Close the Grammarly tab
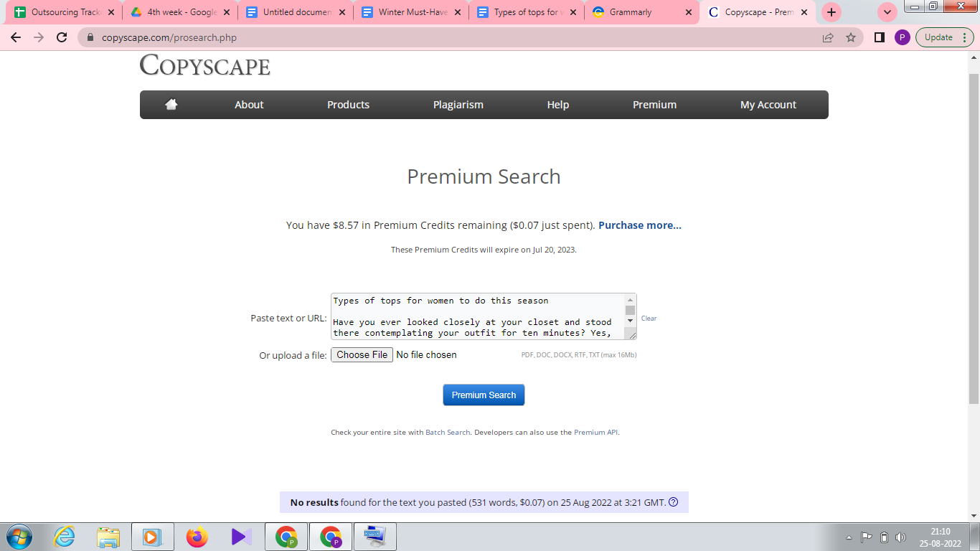Screen dimensions: 980x551 (689, 12)
